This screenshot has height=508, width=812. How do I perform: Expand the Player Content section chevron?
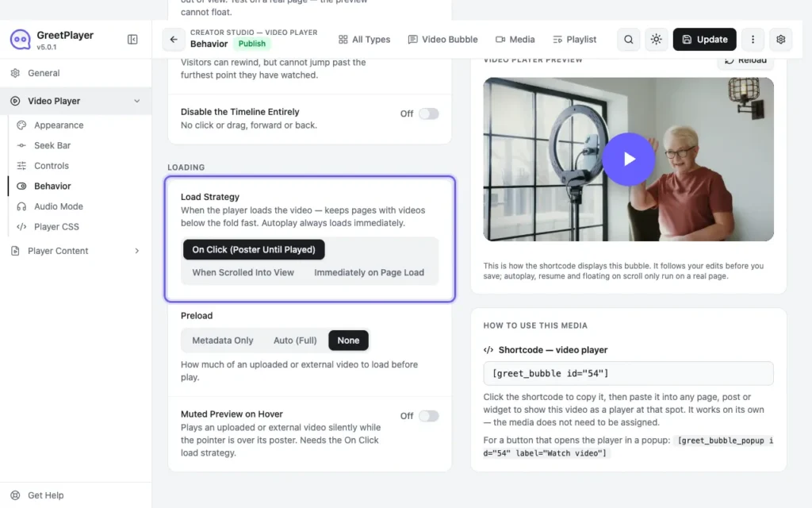pos(136,251)
